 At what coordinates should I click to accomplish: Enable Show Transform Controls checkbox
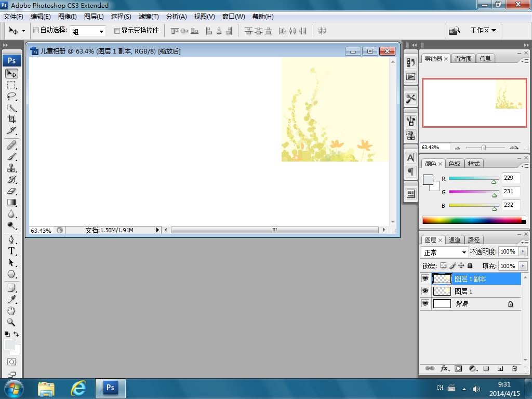[x=117, y=31]
